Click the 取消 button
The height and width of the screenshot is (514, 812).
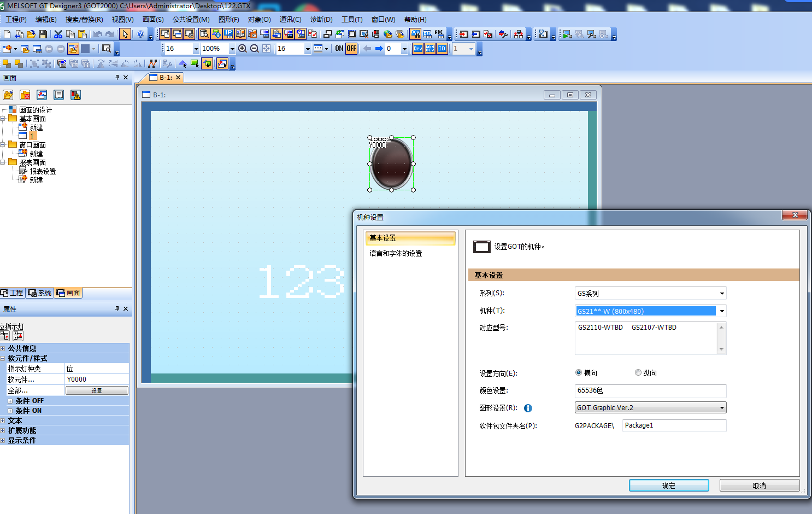tap(759, 486)
